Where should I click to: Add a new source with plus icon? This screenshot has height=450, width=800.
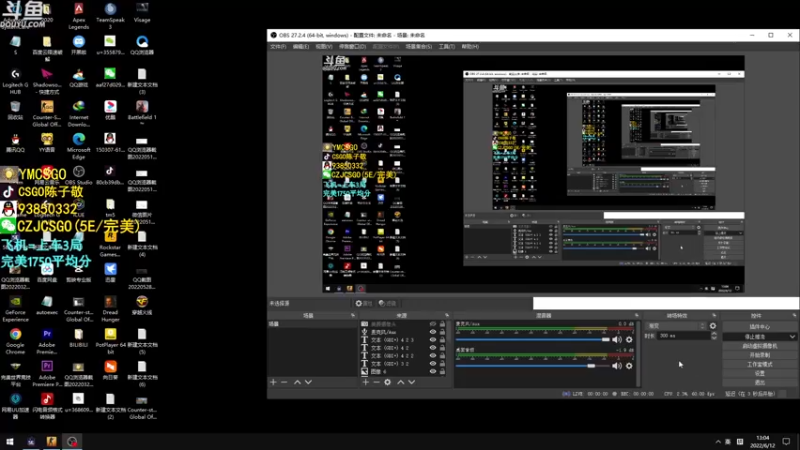click(365, 382)
